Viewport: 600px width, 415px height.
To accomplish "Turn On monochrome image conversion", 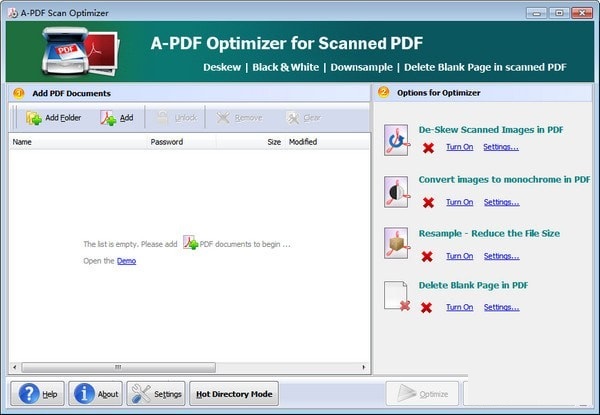I will [x=460, y=202].
